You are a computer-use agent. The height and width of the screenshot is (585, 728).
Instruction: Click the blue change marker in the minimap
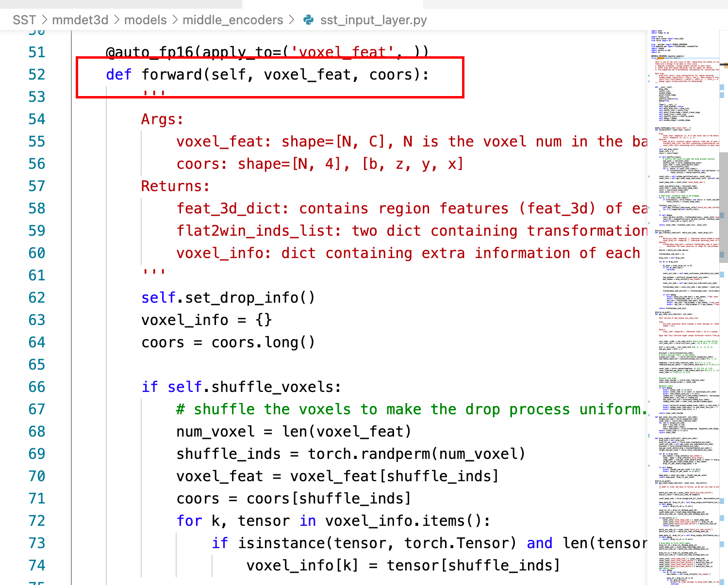click(649, 76)
